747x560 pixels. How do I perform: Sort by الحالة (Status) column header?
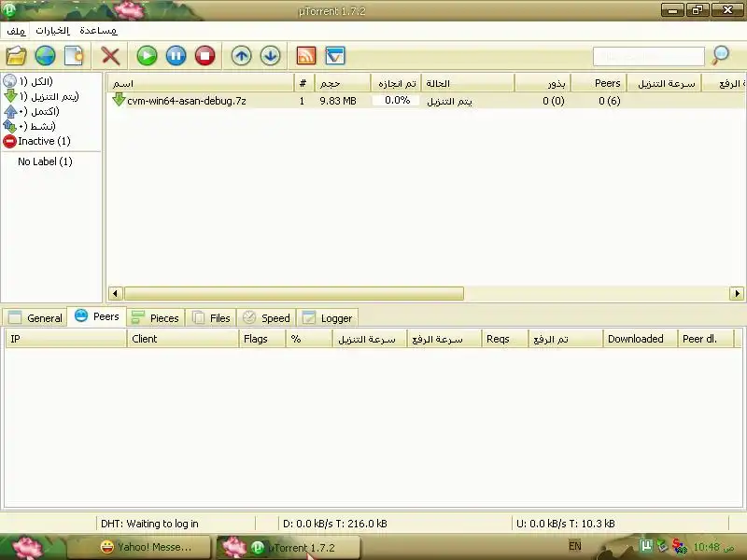point(468,83)
